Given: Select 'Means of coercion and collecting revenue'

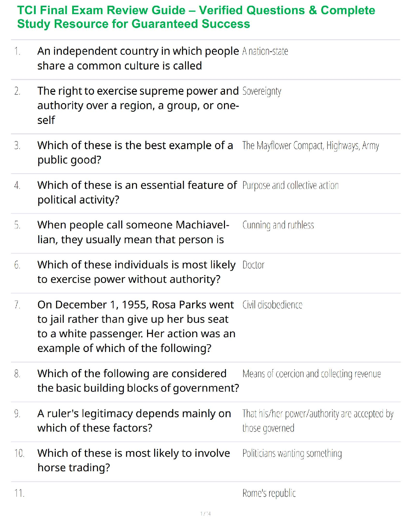Looking at the screenshot, I should (311, 374).
